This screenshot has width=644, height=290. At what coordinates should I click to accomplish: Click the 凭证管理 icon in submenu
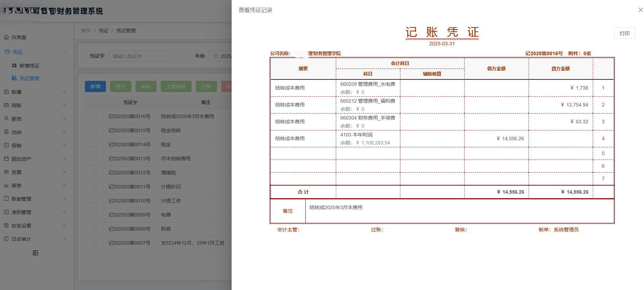pyautogui.click(x=14, y=78)
